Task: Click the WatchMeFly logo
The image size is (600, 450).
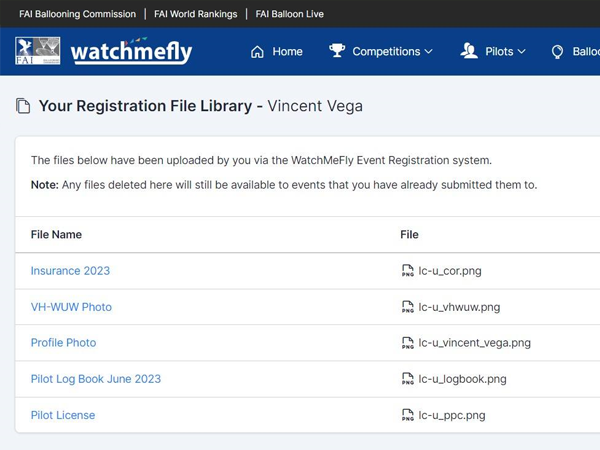Action: (130, 51)
